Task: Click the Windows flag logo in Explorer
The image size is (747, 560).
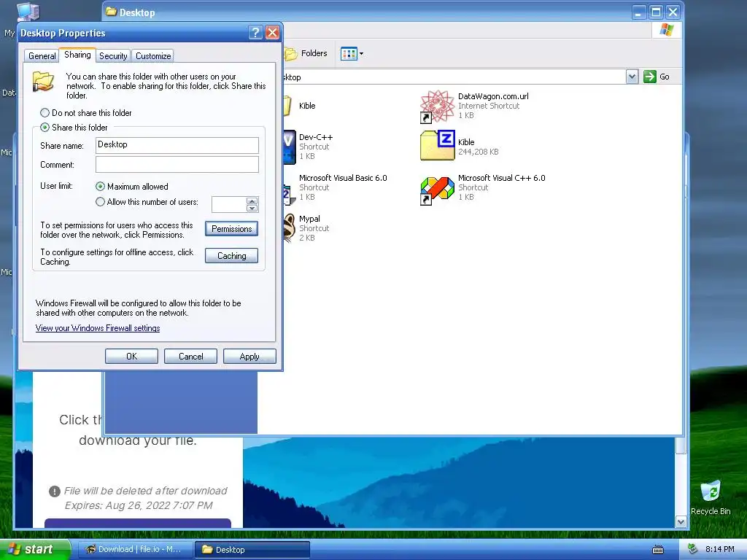Action: point(667,30)
